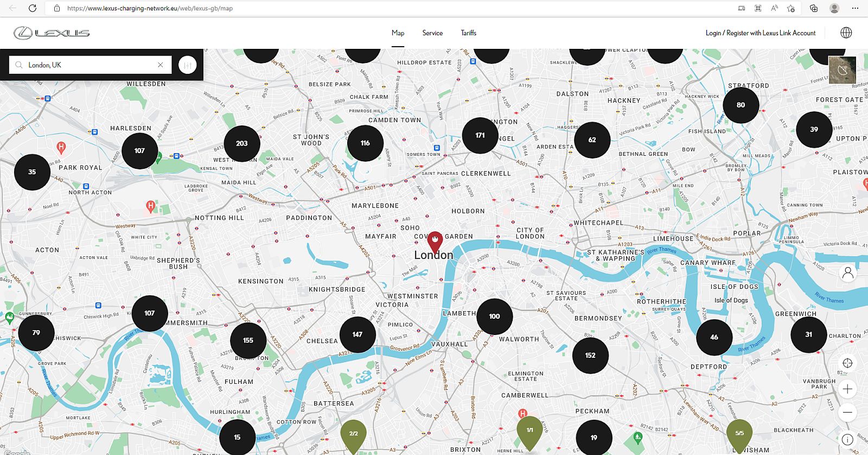Select the green 2/2 charging station marker
Image resolution: width=868 pixels, height=455 pixels.
tap(353, 434)
